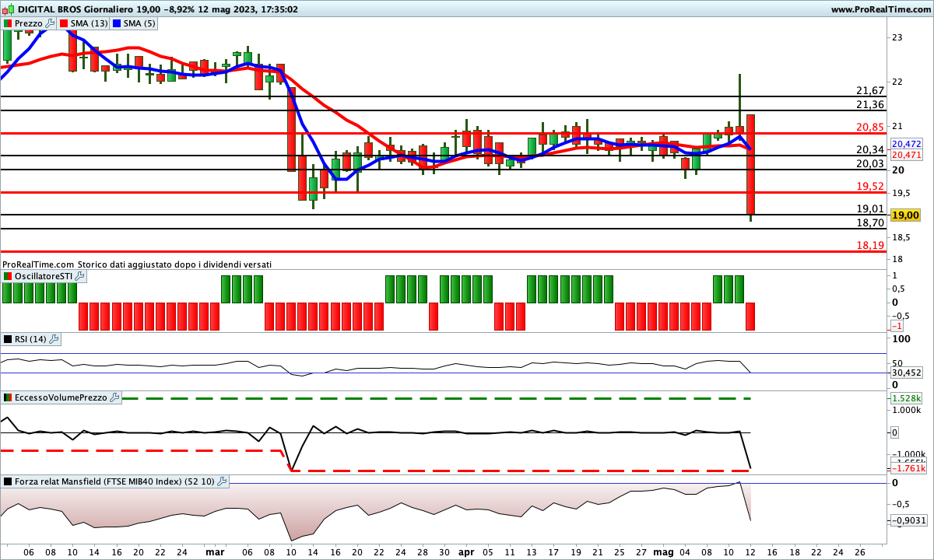
Task: Click the OscillatoreSTI panel label
Action: coord(44,276)
